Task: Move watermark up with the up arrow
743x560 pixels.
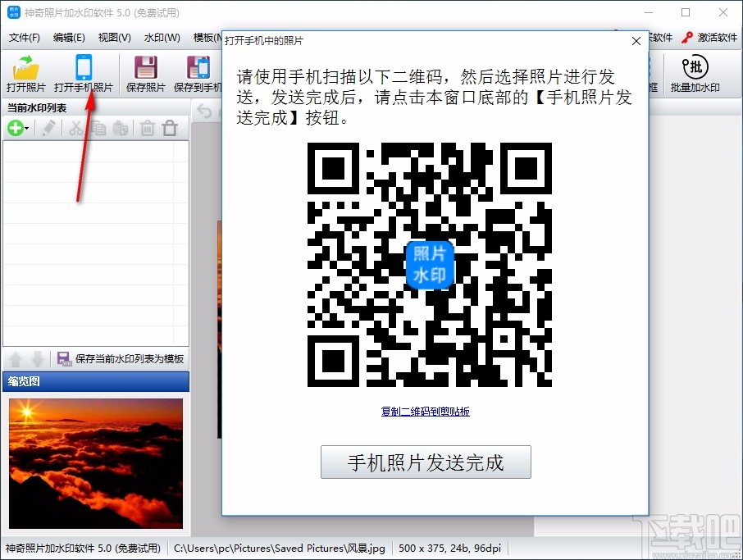Action: click(15, 359)
